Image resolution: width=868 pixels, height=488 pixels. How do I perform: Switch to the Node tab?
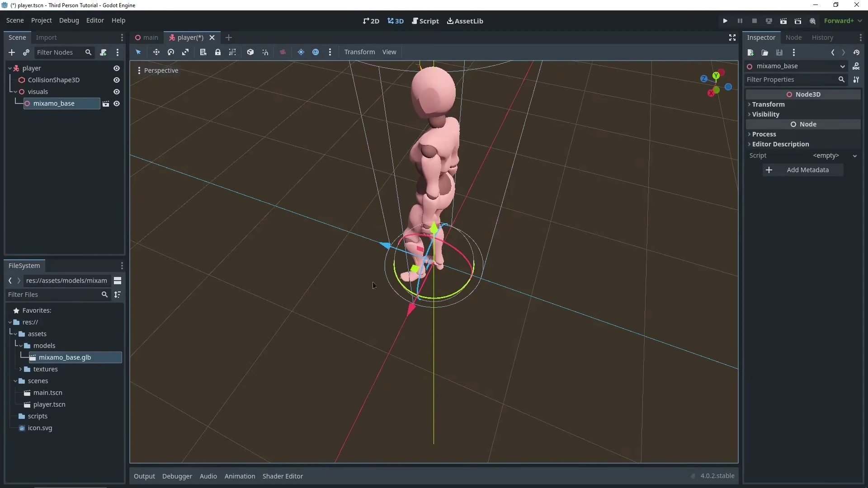(793, 38)
